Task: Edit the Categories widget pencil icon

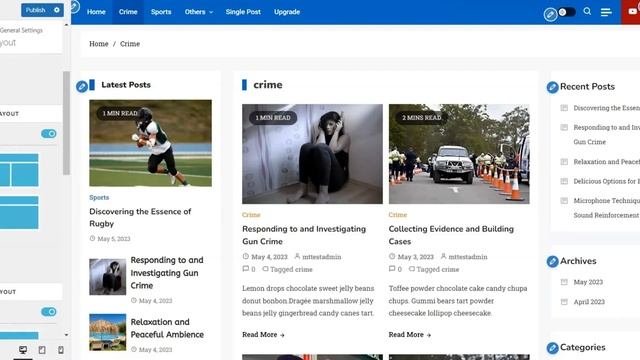Action: (x=552, y=348)
